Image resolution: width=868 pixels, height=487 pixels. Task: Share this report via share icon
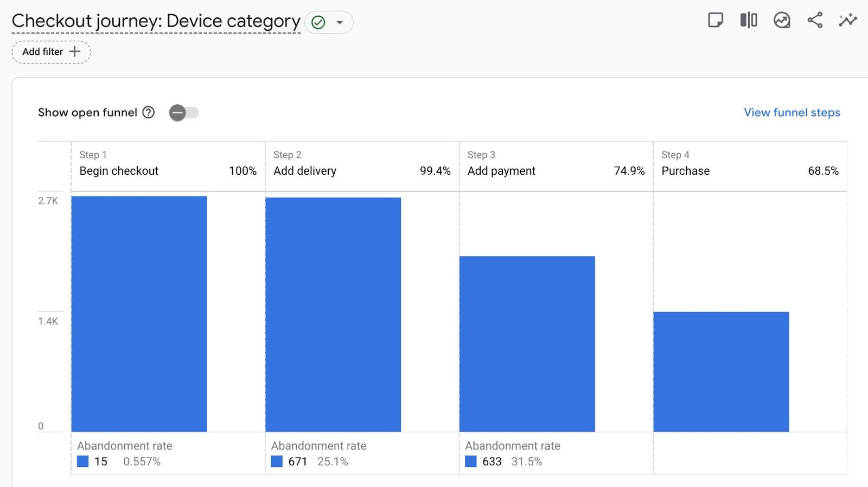815,21
